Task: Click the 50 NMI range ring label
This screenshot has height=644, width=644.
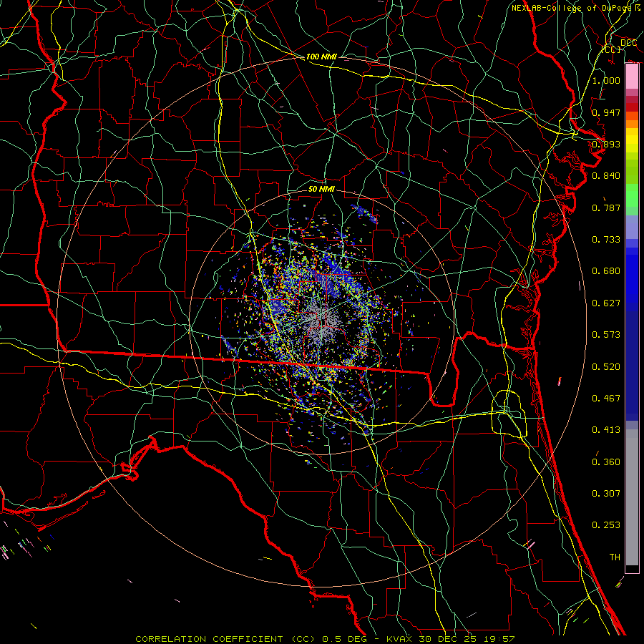Action: click(321, 189)
